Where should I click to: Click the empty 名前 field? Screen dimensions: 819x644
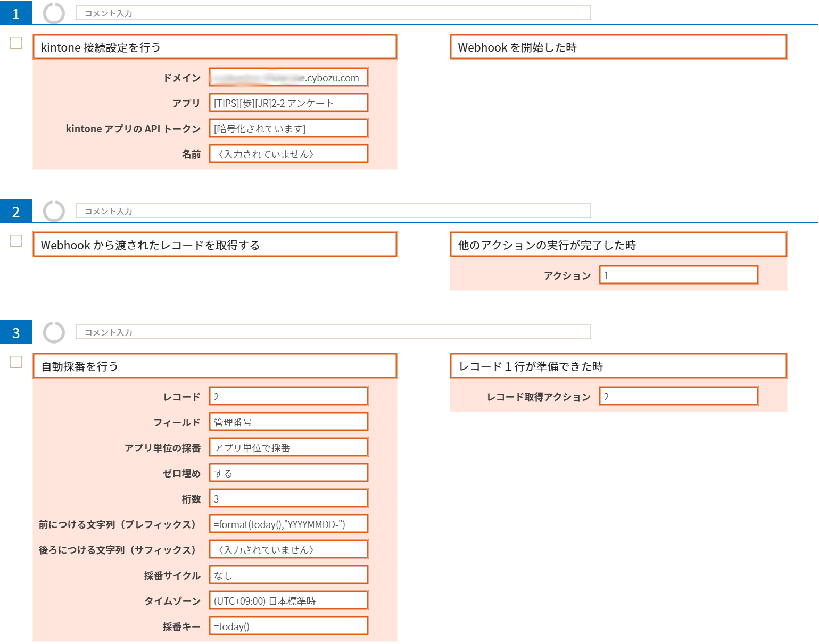click(x=288, y=154)
